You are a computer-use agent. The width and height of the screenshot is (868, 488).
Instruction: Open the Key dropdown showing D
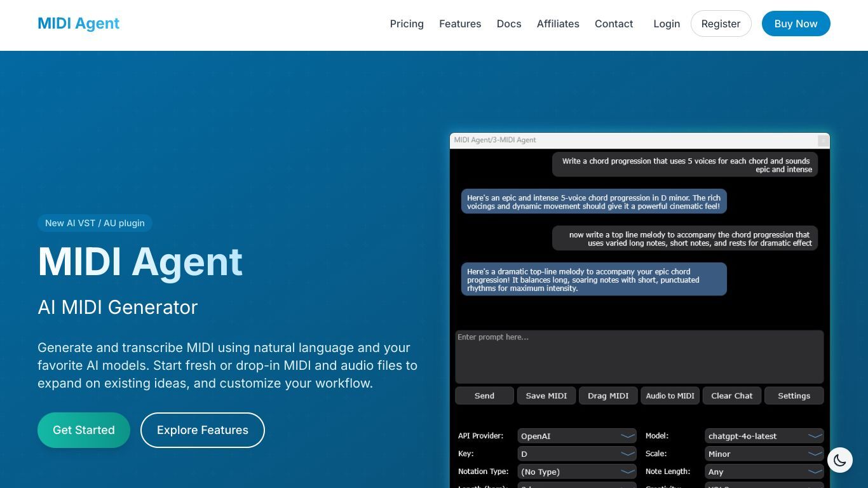click(x=577, y=454)
